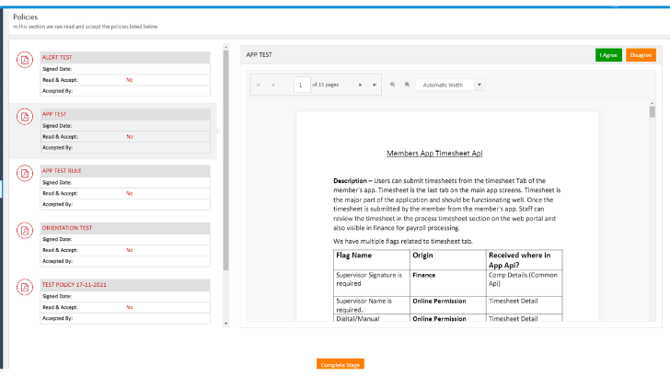Image resolution: width=670 pixels, height=376 pixels.
Task: Jump to last page of document
Action: (374, 85)
